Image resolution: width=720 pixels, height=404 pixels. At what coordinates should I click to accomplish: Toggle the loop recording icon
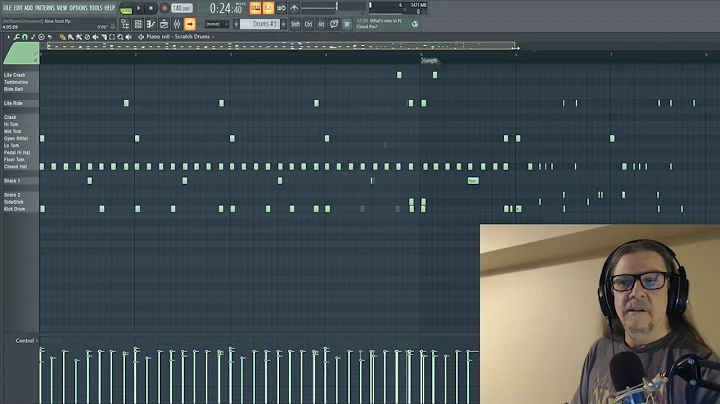[x=281, y=8]
